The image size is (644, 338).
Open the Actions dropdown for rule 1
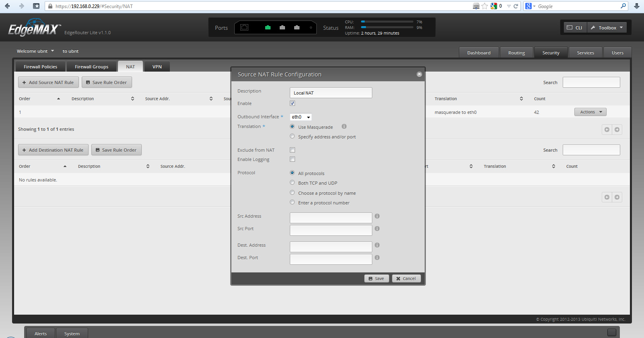(x=590, y=112)
